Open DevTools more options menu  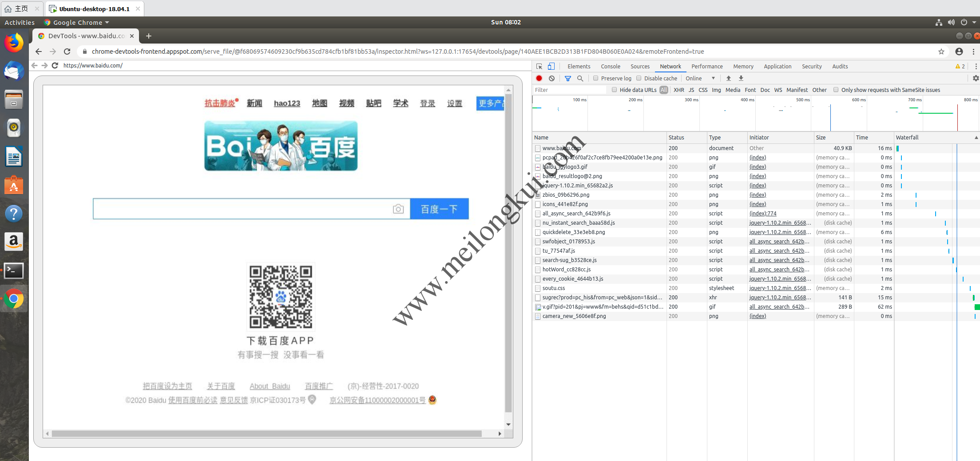point(976,66)
